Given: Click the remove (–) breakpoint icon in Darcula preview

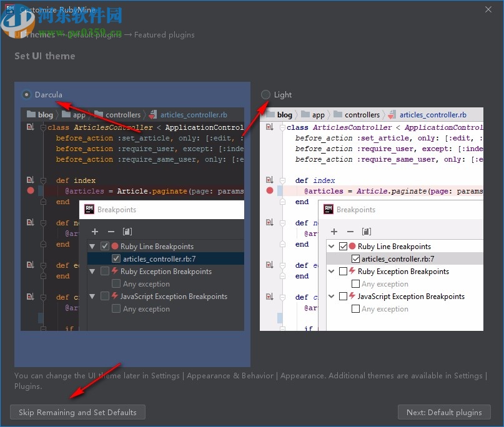Looking at the screenshot, I should (111, 232).
